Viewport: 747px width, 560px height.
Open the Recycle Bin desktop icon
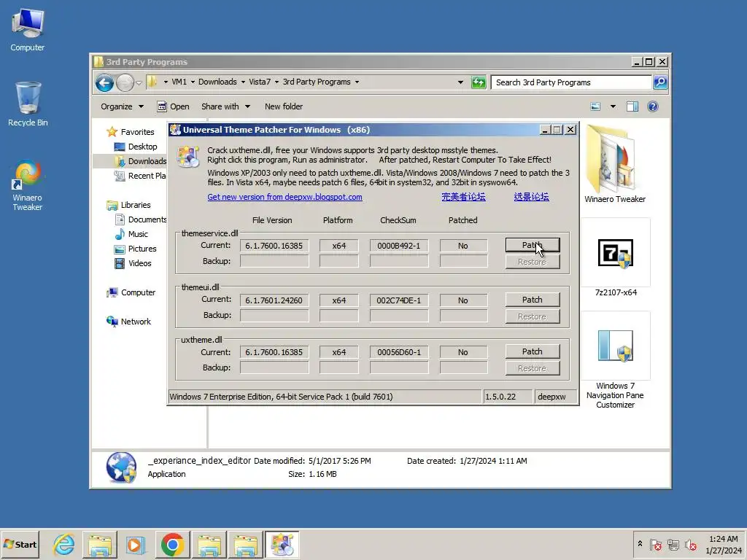click(28, 104)
